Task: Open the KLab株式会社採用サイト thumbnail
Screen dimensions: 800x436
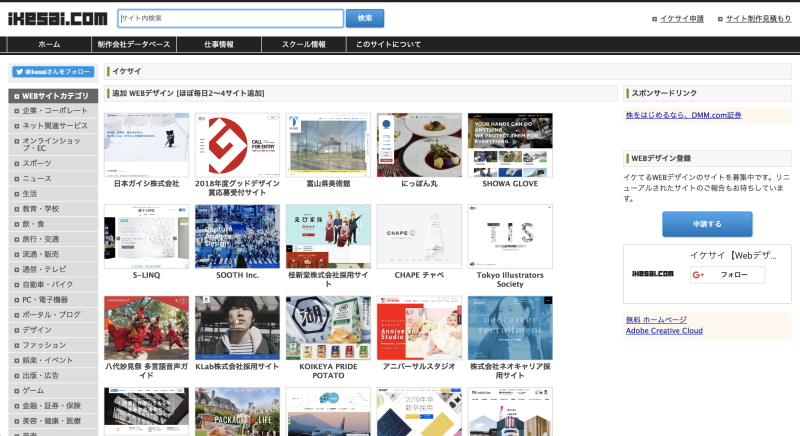Action: [x=237, y=328]
